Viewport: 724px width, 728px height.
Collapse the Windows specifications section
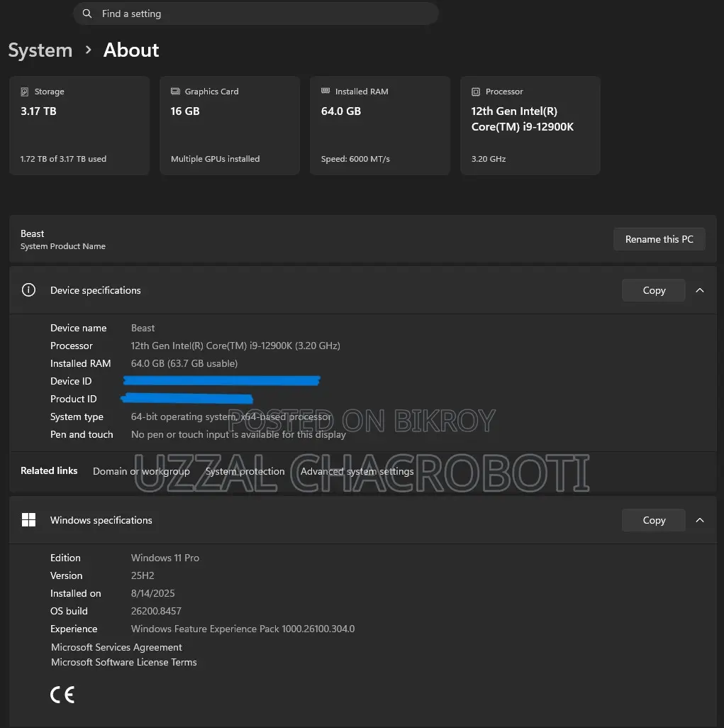(x=699, y=520)
